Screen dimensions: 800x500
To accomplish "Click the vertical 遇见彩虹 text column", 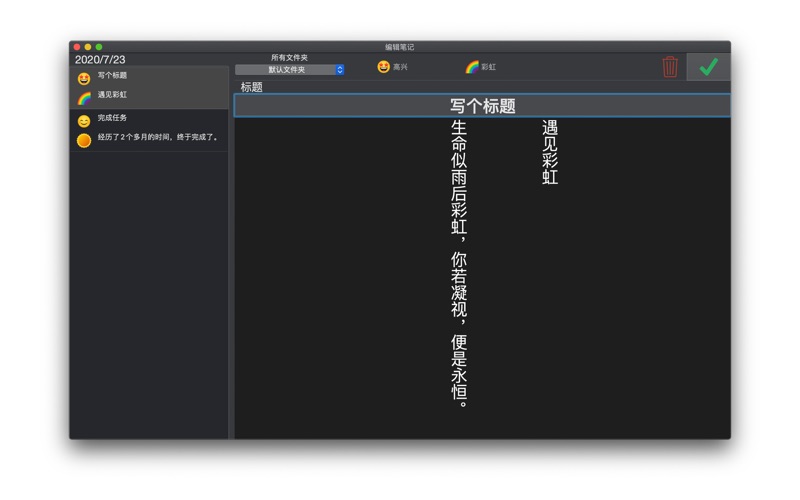I will tap(550, 153).
